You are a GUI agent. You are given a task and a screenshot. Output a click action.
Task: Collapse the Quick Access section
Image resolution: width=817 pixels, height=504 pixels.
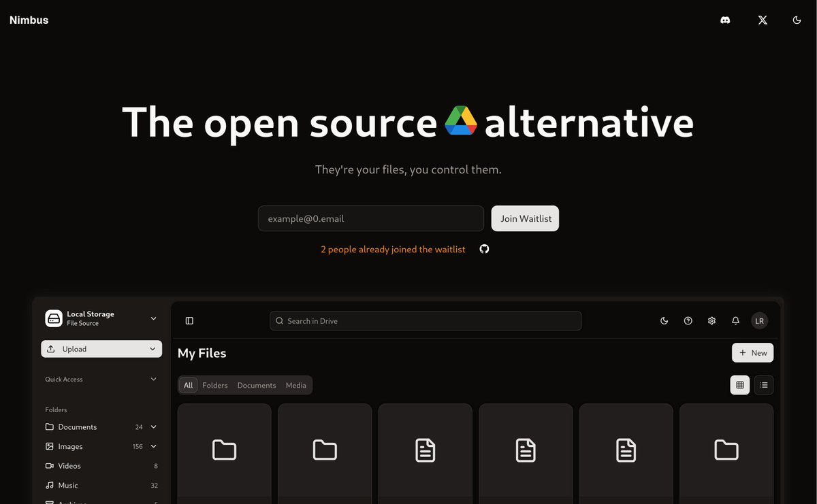point(153,380)
